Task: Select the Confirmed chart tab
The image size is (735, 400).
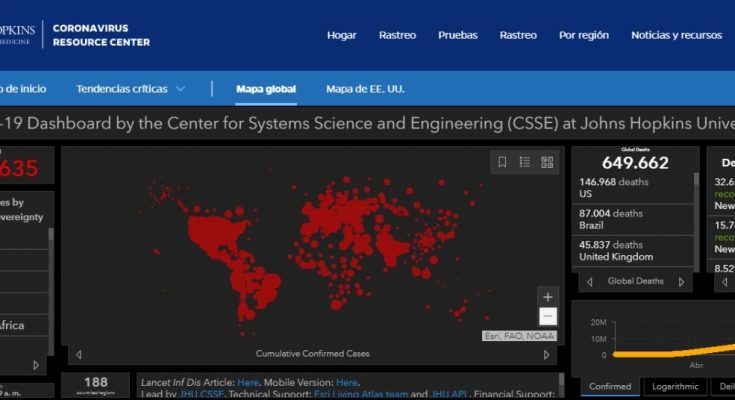Action: tap(610, 386)
